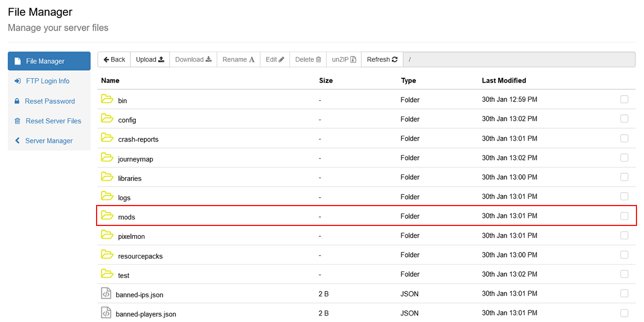Click the Upload button
The image size is (644, 322).
[x=150, y=60]
